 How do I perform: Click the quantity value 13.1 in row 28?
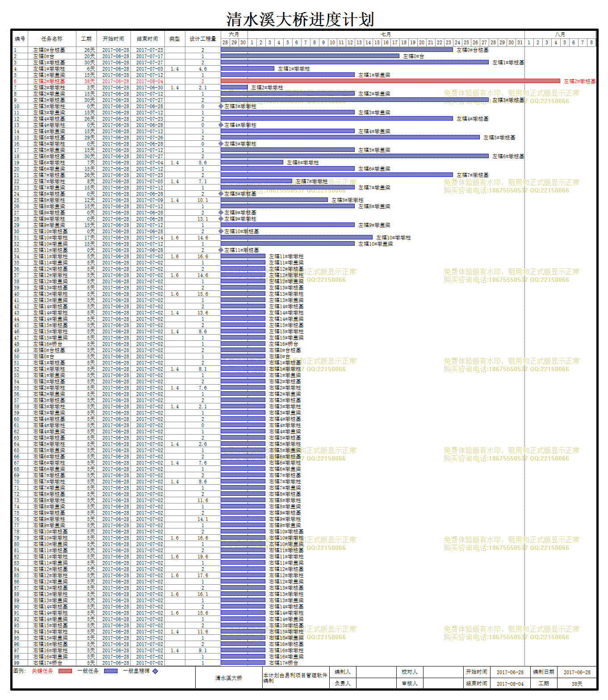click(203, 219)
